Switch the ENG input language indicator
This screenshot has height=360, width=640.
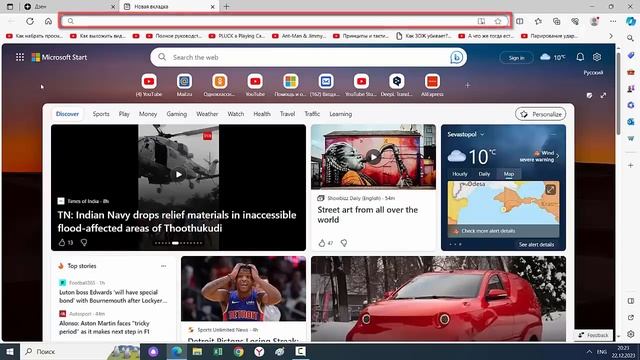[x=602, y=351]
